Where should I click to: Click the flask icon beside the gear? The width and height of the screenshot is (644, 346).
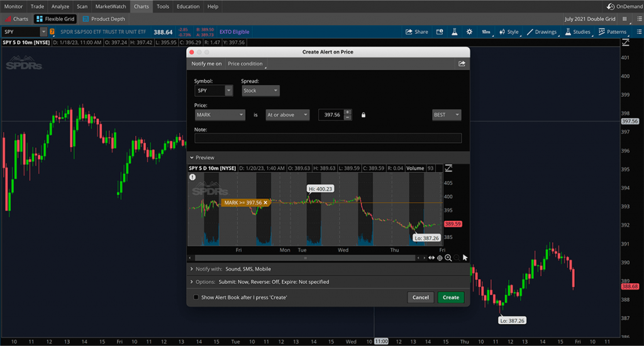coord(454,31)
